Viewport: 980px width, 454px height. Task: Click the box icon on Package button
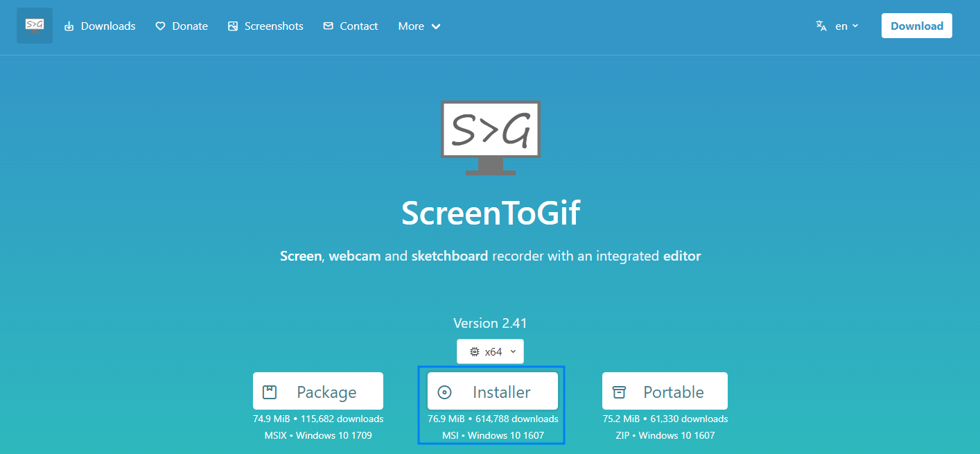pyautogui.click(x=270, y=392)
